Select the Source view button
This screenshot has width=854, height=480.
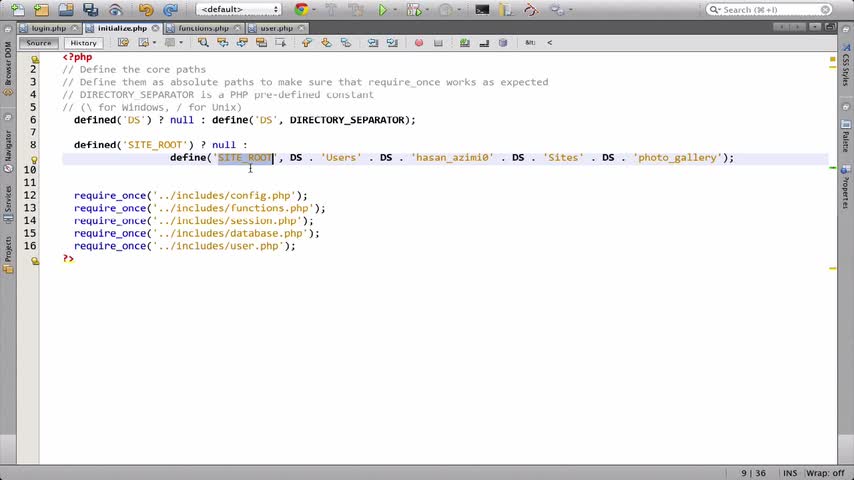pyautogui.click(x=39, y=42)
